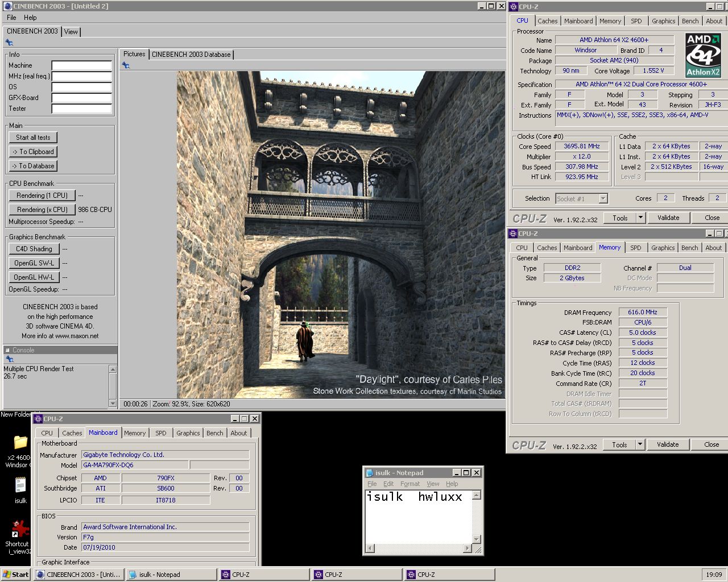Image resolution: width=728 pixels, height=582 pixels.
Task: Click the GA-MA790FX-DQ6 model text
Action: pos(108,465)
